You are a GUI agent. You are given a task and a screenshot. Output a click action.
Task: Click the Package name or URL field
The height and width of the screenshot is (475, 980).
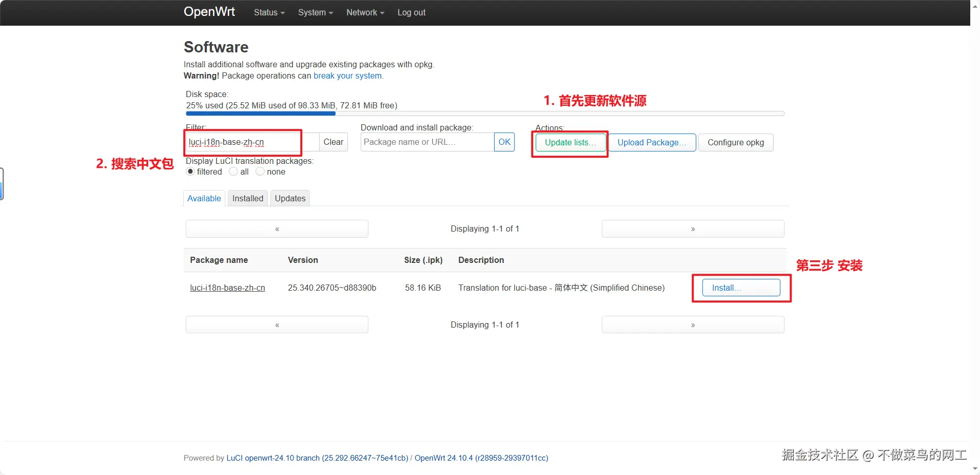[427, 142]
